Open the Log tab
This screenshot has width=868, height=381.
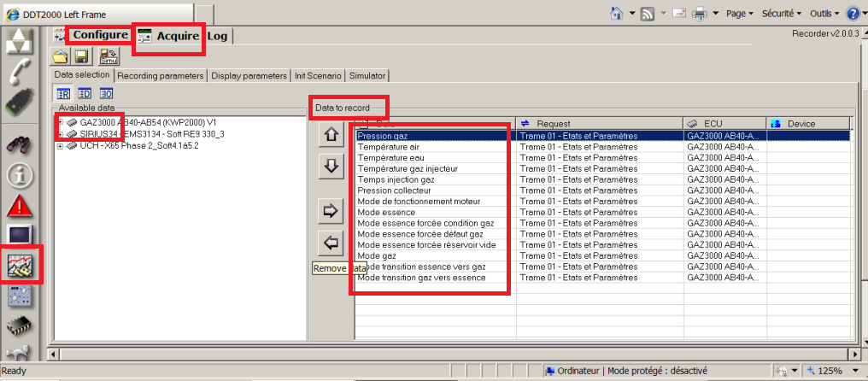[x=217, y=36]
